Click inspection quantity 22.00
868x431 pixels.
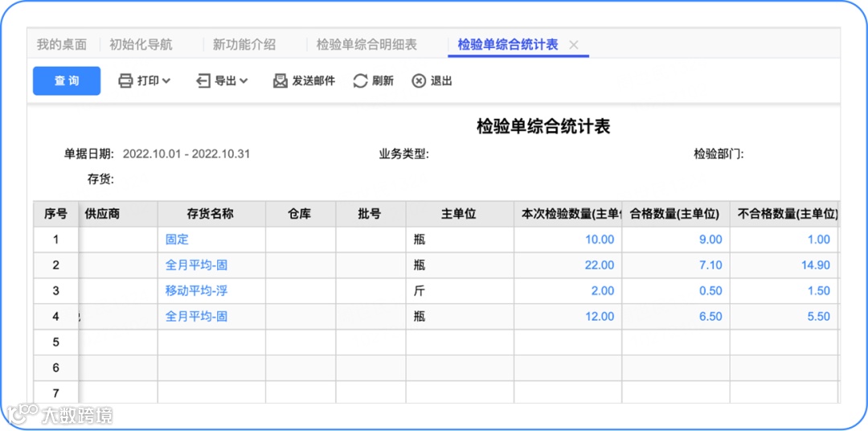pyautogui.click(x=600, y=265)
